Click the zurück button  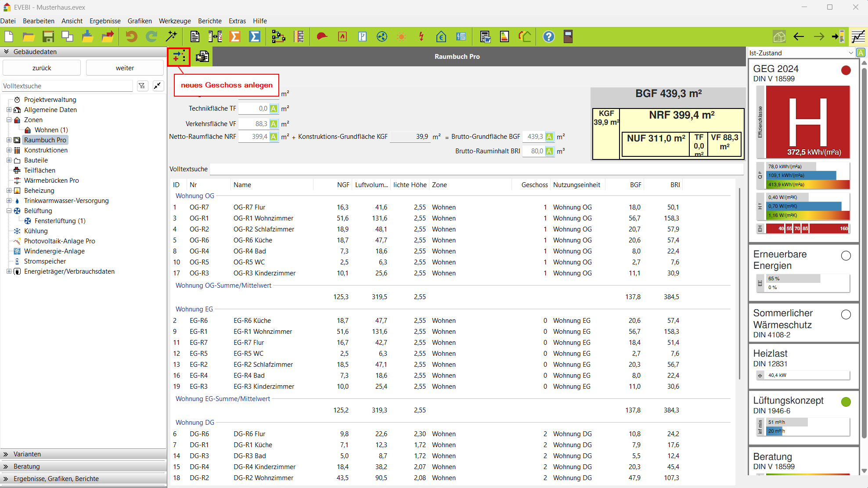click(42, 68)
